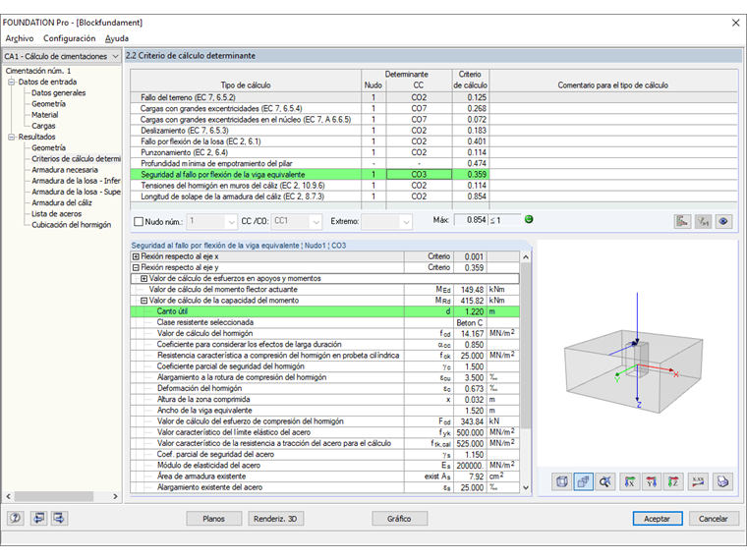Viewport: 747px width, 560px height.
Task: Open the Archivo menu
Action: coord(20,38)
